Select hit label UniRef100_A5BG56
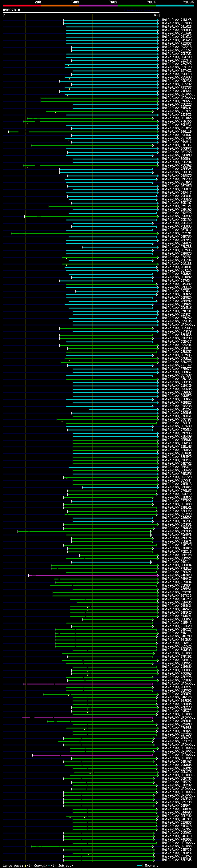 pos(177,101)
